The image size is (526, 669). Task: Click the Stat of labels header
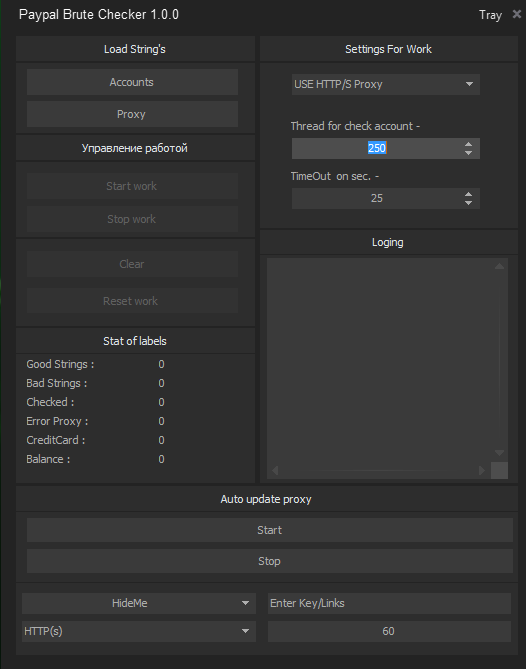click(x=135, y=341)
